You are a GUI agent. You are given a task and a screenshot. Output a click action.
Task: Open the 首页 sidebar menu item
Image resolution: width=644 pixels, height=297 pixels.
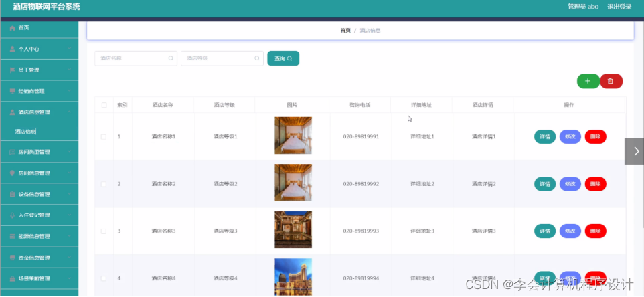pyautogui.click(x=39, y=28)
